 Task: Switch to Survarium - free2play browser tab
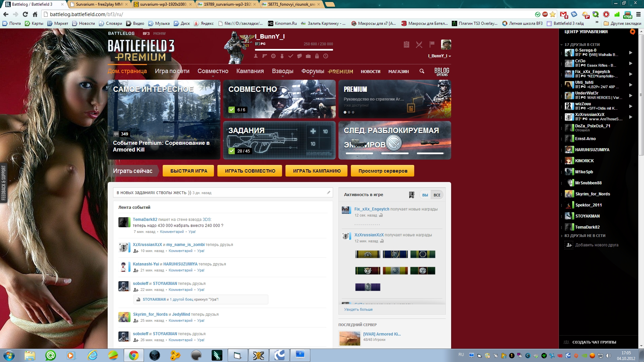point(99,4)
